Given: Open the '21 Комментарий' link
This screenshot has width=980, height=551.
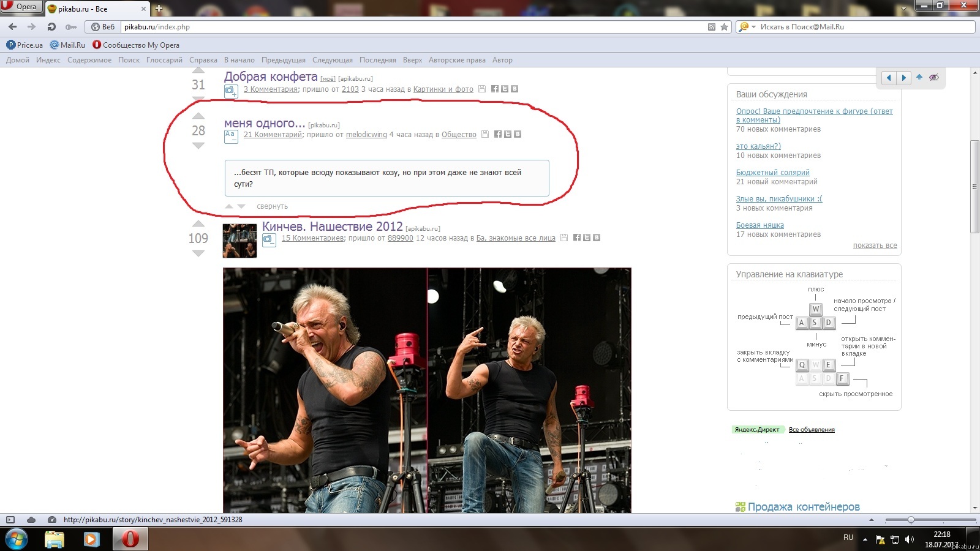Looking at the screenshot, I should [273, 135].
